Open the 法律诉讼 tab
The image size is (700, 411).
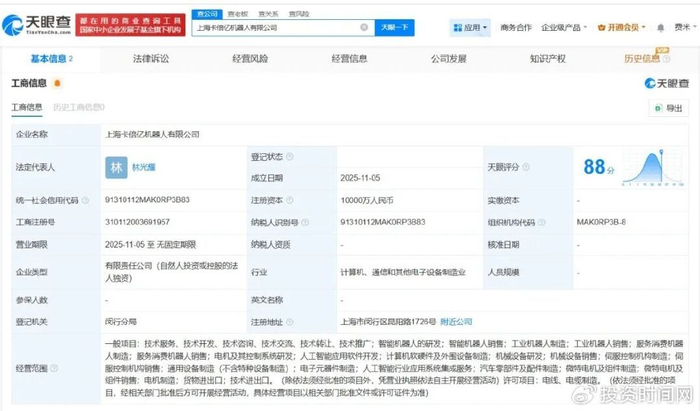[151, 59]
